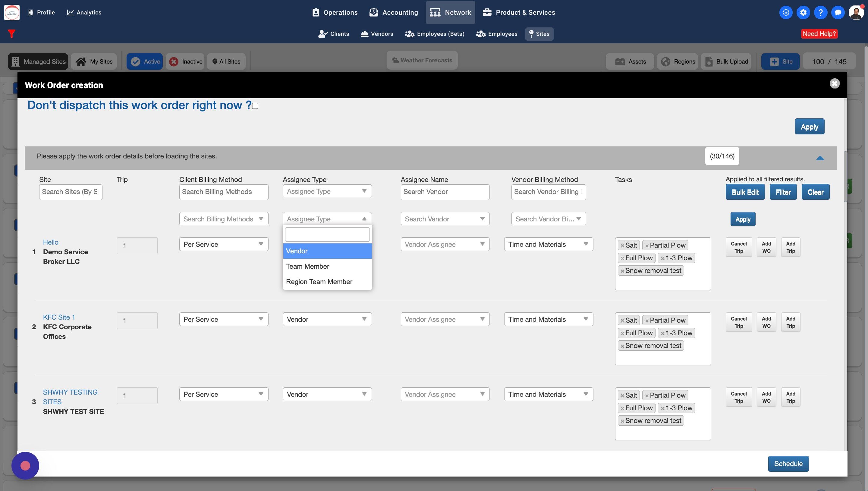This screenshot has height=491, width=868.
Task: Select Team Member from assignee type list
Action: pyautogui.click(x=307, y=266)
